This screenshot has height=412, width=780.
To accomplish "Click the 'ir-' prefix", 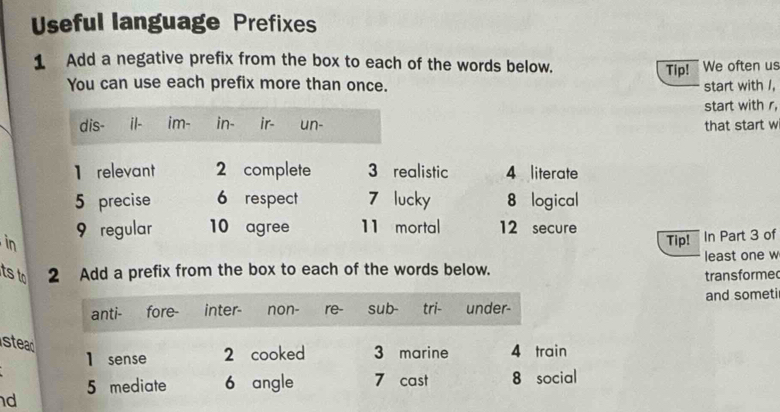I will (267, 123).
